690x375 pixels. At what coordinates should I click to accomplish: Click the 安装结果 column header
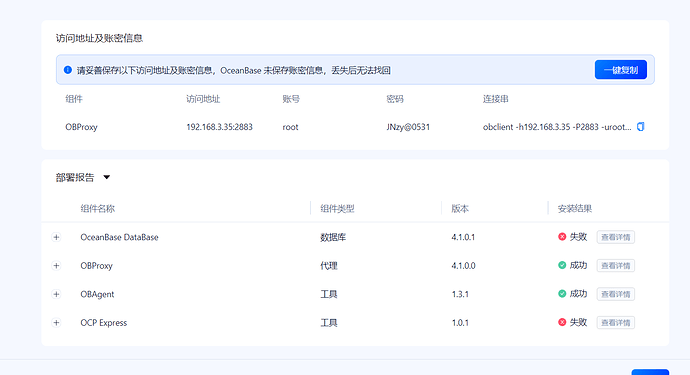coord(575,209)
